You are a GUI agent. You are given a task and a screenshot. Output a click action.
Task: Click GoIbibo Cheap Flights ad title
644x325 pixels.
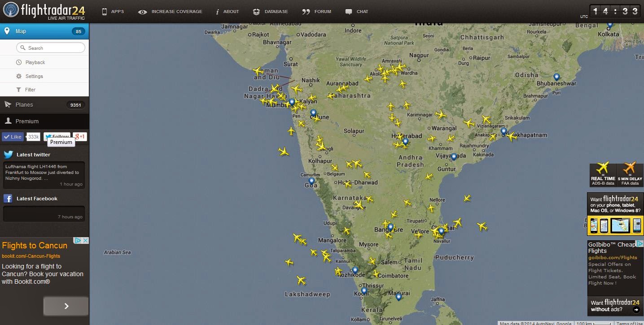612,247
